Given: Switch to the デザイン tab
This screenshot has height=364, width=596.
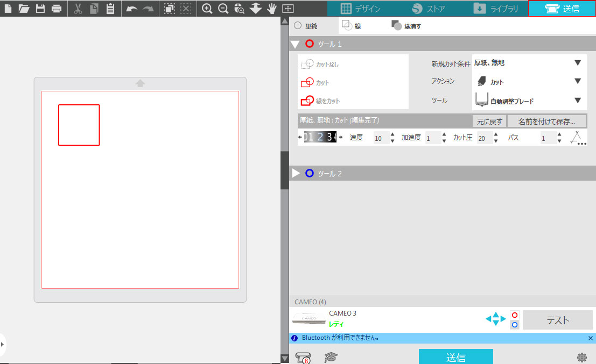Looking at the screenshot, I should click(x=361, y=9).
